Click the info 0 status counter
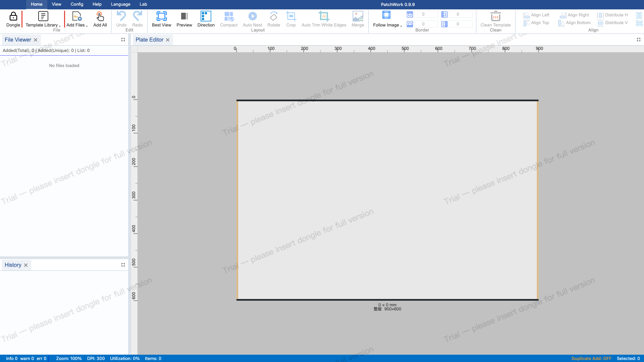This screenshot has height=362, width=644. pyautogui.click(x=12, y=358)
